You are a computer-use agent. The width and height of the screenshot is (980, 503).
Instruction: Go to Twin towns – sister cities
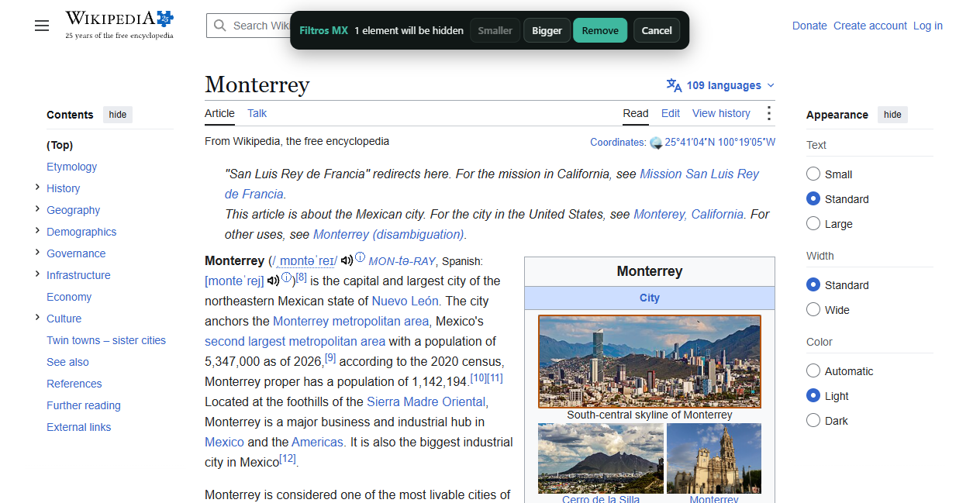click(x=106, y=340)
